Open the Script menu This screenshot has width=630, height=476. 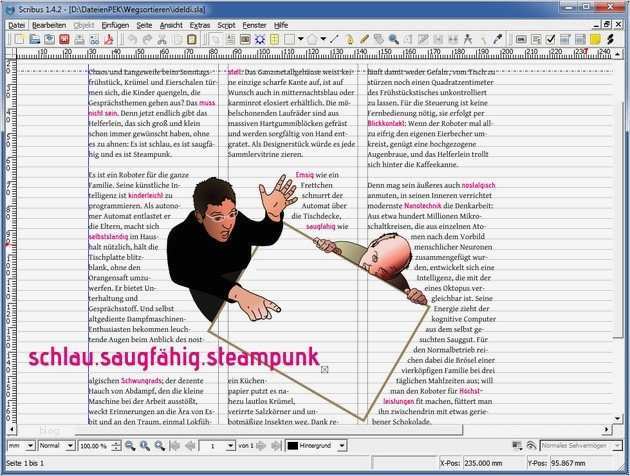(226, 25)
